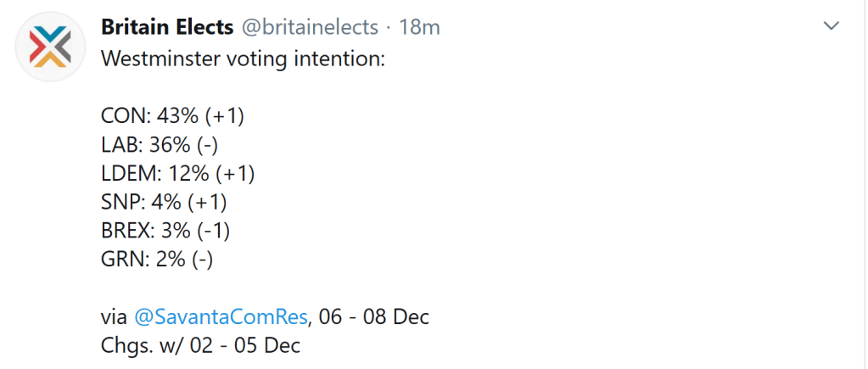
Task: Click the SNP: 4% (+1) line
Action: (165, 202)
